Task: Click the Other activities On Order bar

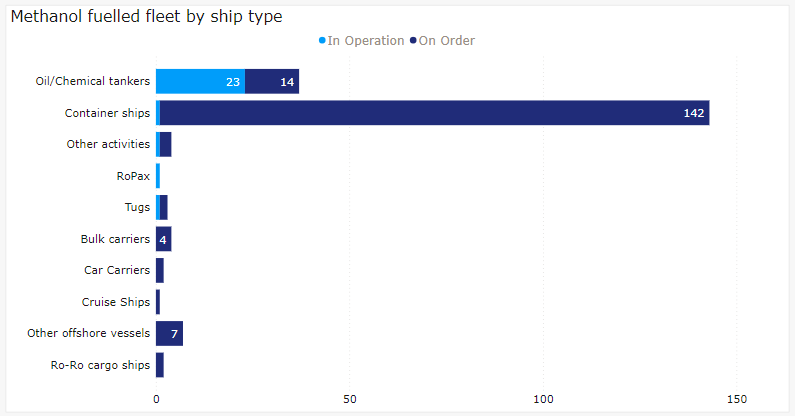Action: click(166, 145)
